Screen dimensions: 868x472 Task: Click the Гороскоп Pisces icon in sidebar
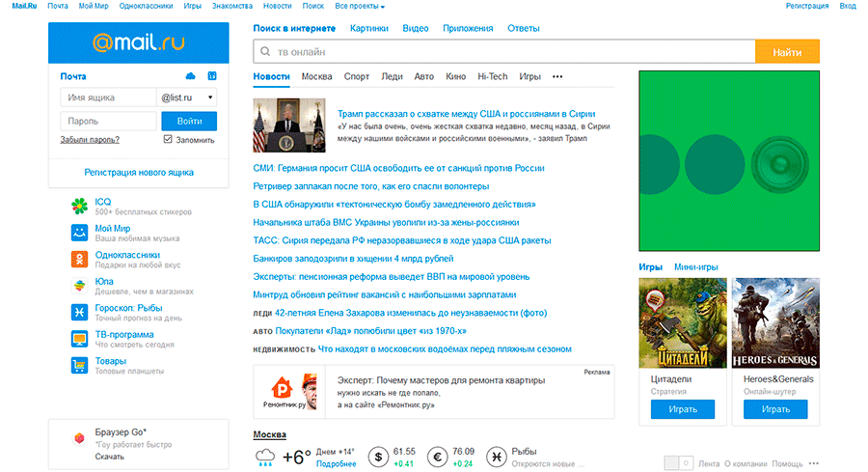pyautogui.click(x=79, y=312)
